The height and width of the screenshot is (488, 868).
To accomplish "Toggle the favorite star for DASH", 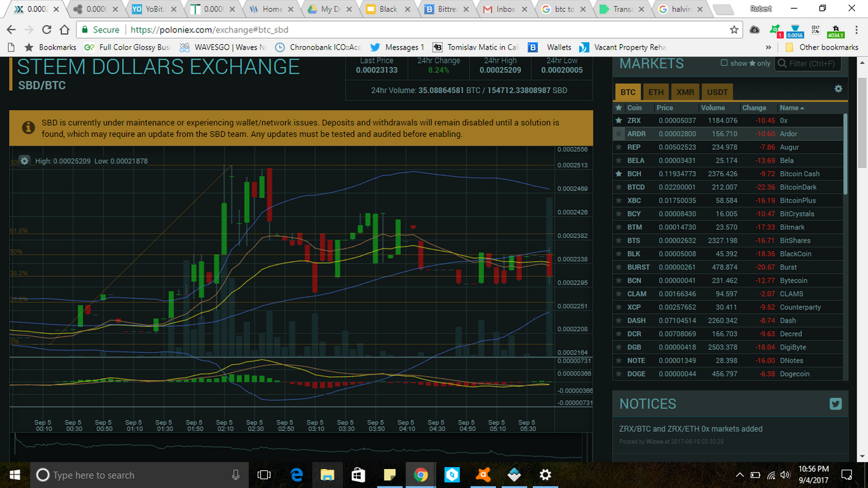I will [x=618, y=321].
